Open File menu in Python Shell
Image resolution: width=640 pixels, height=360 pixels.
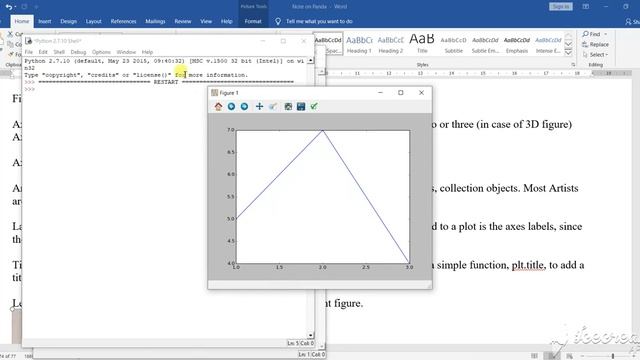[29, 52]
